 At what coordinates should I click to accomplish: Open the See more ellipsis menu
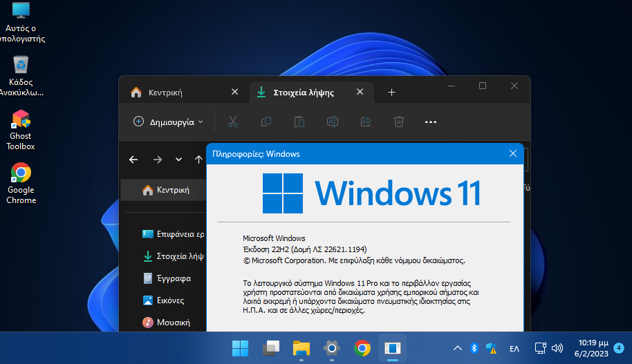coord(431,122)
